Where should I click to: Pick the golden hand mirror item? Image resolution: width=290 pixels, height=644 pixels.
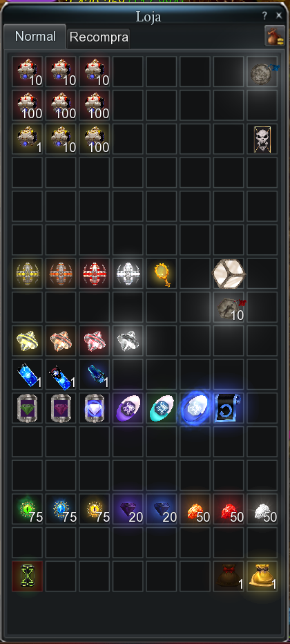[x=162, y=274]
